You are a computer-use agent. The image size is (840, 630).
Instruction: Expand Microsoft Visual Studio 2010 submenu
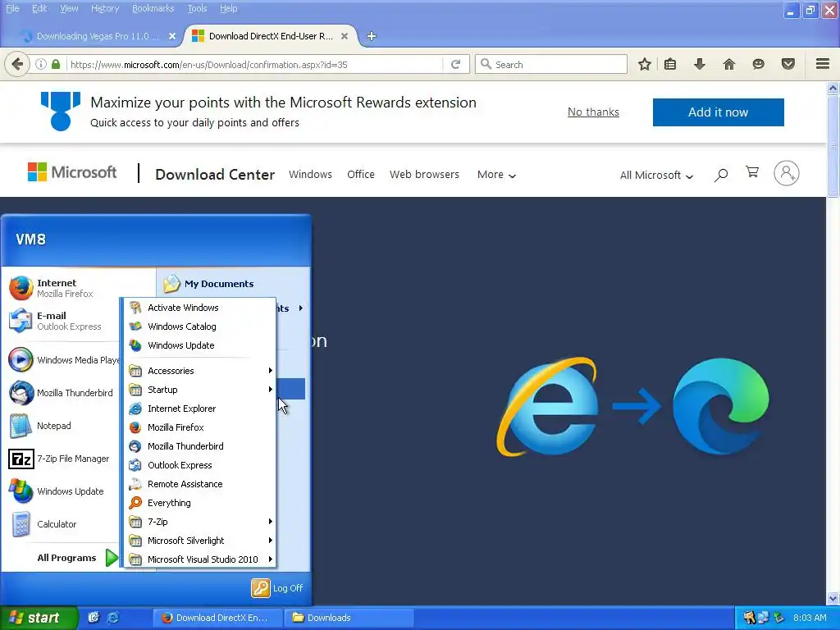point(198,559)
